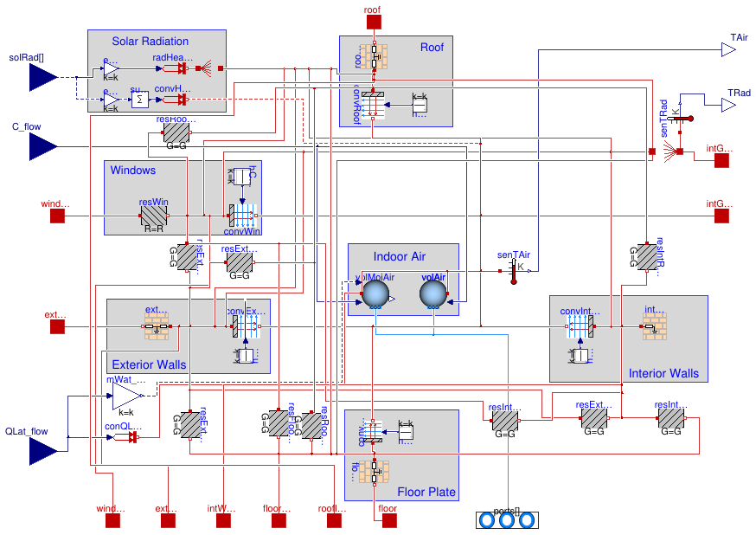Select the k=k constant block in Roof
The width and height of the screenshot is (756, 535).
[x=419, y=105]
